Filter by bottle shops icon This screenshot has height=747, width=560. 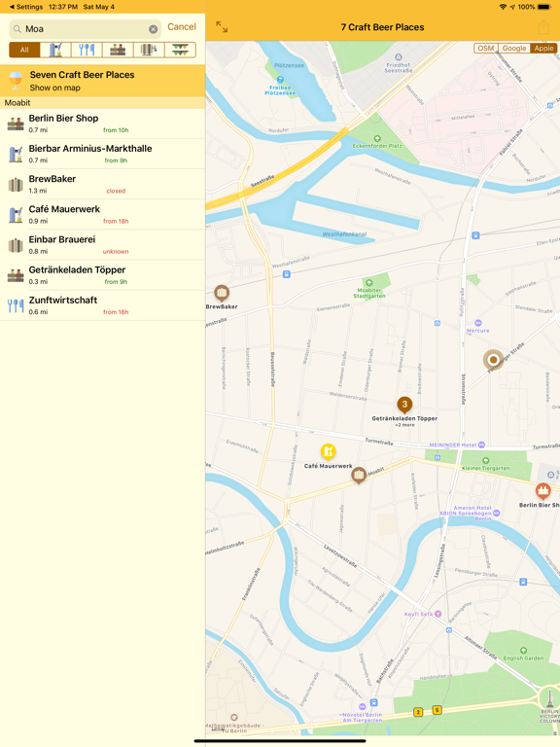(118, 50)
